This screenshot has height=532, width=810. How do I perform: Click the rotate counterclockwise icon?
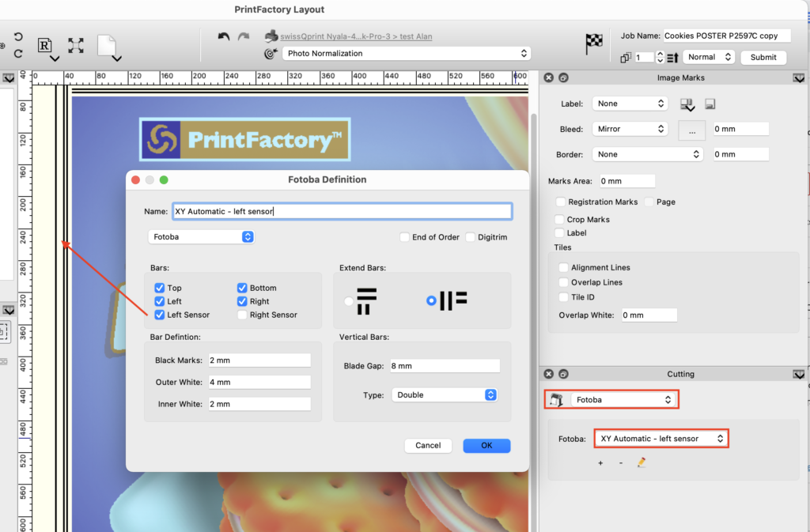[18, 36]
